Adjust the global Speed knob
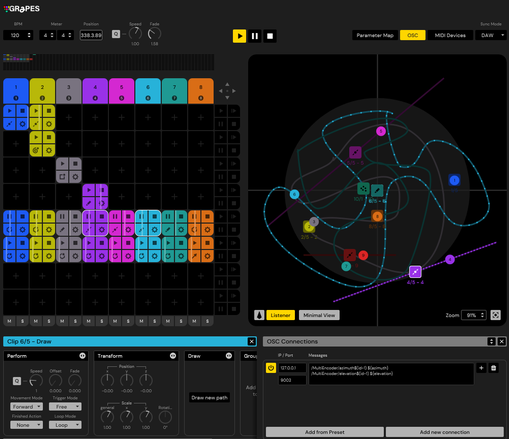 pyautogui.click(x=135, y=33)
